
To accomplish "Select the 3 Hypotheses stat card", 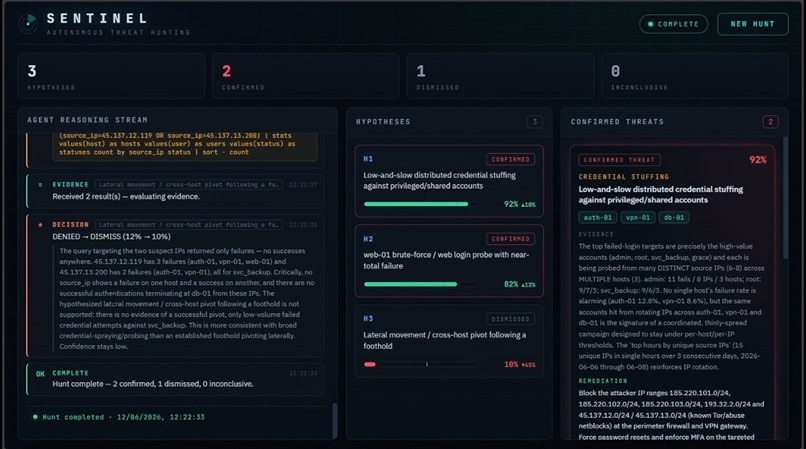I will point(111,76).
